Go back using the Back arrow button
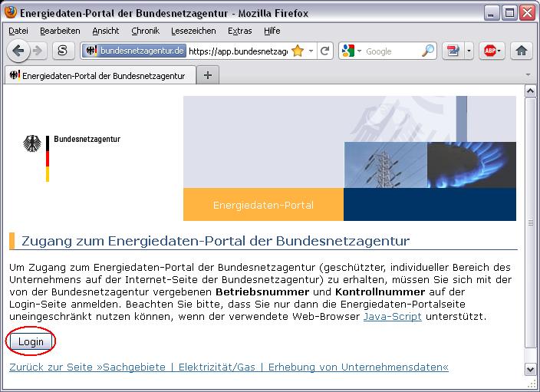The height and width of the screenshot is (392, 540). tap(18, 51)
